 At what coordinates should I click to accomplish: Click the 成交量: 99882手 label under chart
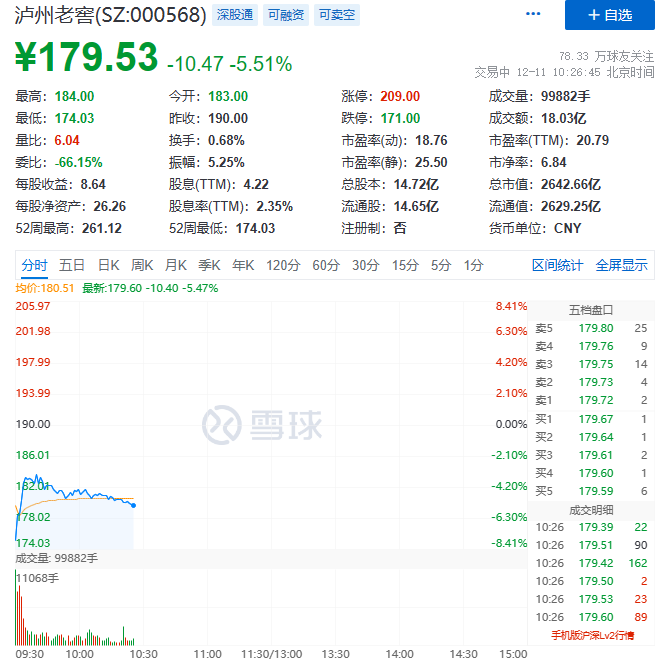(56, 558)
